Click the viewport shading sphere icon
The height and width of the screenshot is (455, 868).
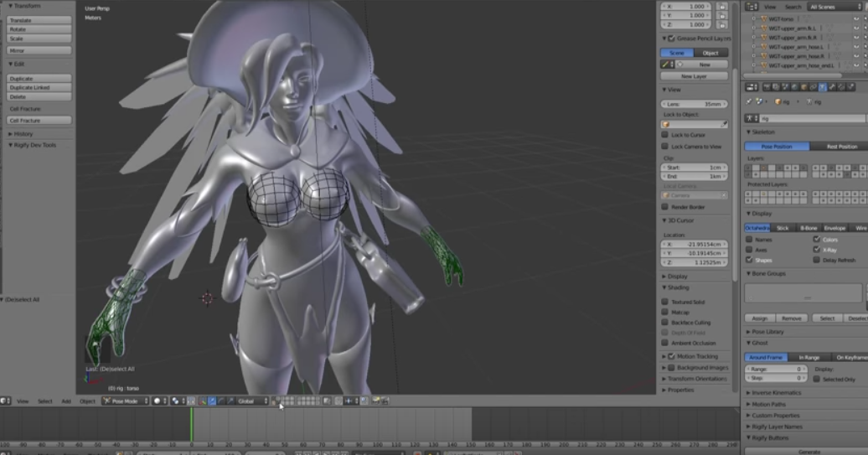click(157, 401)
